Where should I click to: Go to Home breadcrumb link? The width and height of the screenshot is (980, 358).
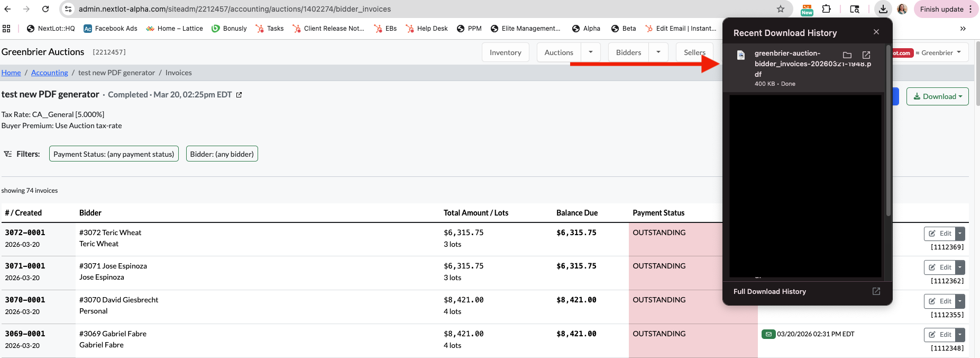(x=11, y=73)
